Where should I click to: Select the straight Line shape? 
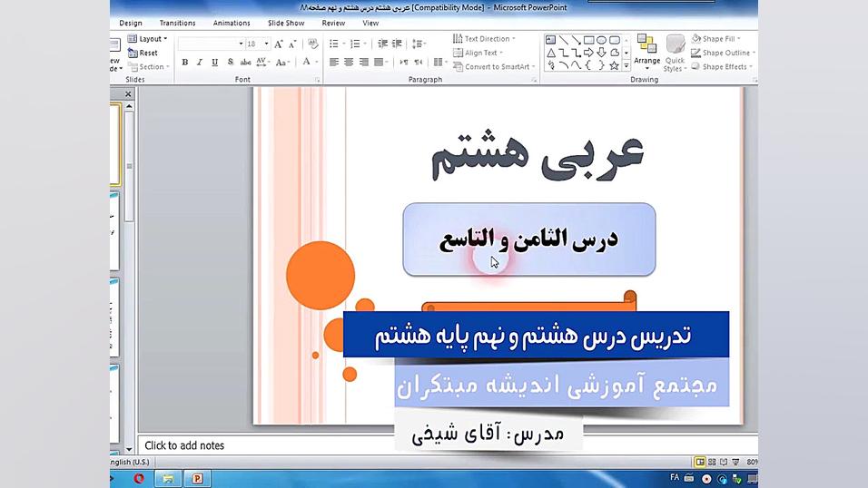coord(564,40)
